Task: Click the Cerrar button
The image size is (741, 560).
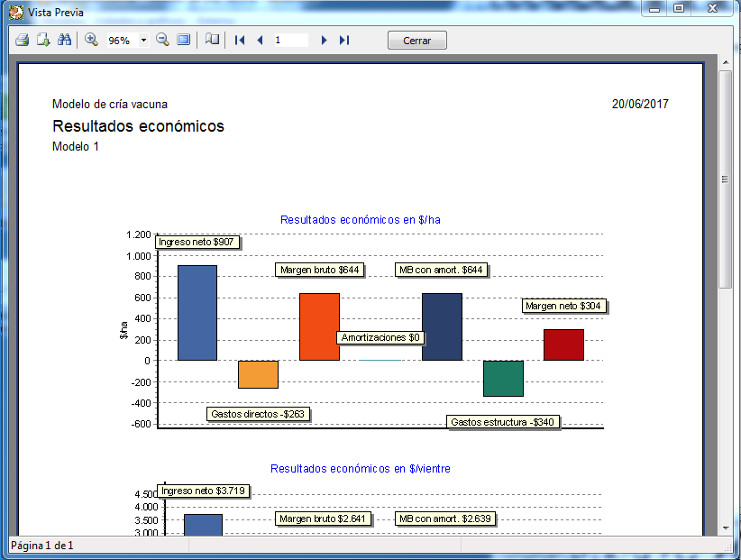Action: click(x=416, y=41)
